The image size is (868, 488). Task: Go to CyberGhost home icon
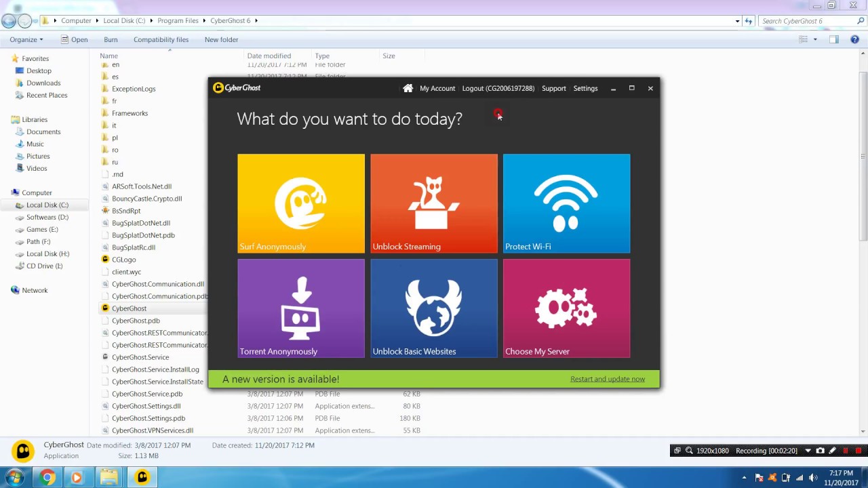[408, 88]
